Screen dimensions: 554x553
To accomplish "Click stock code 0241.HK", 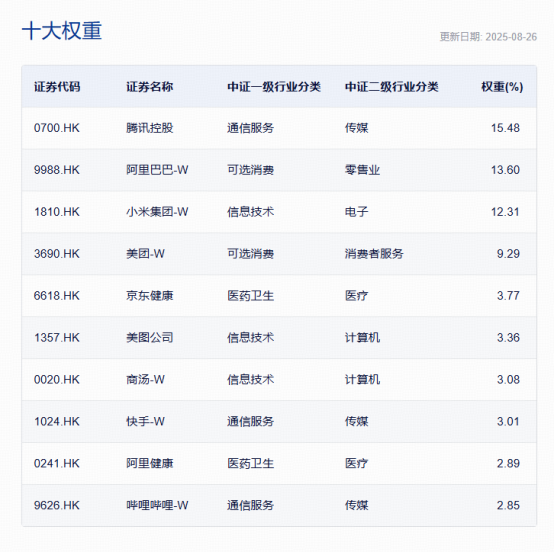I will pyautogui.click(x=57, y=464).
